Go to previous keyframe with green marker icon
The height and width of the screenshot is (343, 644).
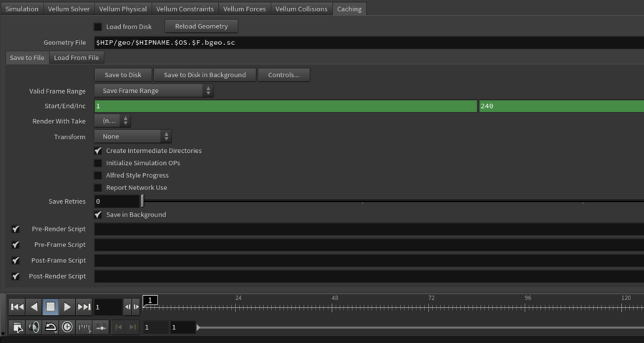click(118, 327)
